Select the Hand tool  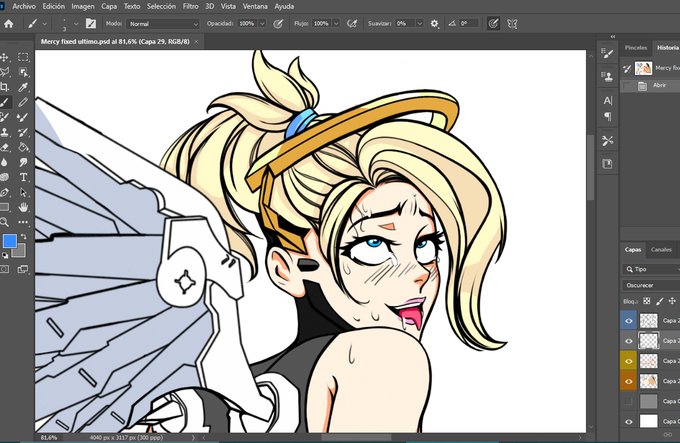[x=23, y=207]
